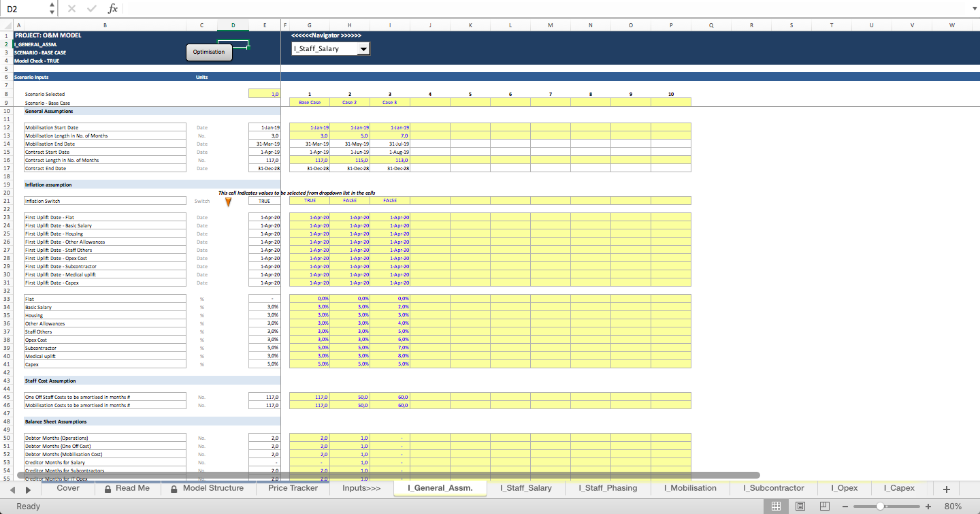
Task: Add a new sheet with the + icon
Action: coord(946,488)
